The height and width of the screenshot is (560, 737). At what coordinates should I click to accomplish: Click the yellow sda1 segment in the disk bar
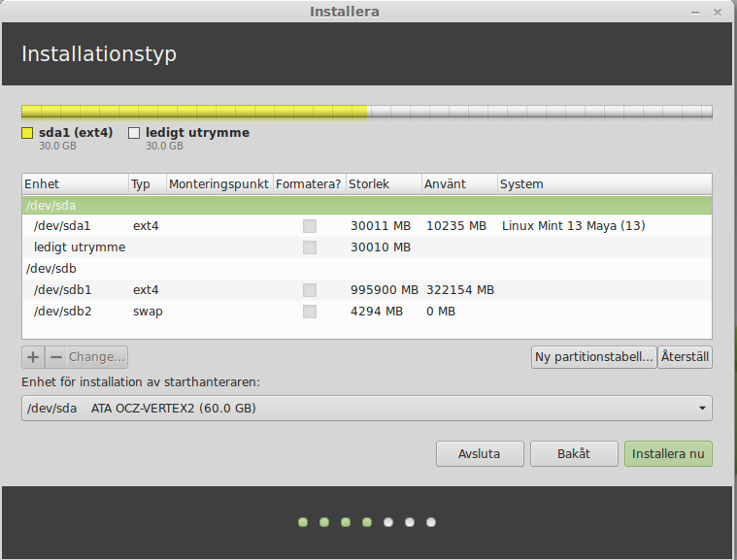(x=194, y=112)
